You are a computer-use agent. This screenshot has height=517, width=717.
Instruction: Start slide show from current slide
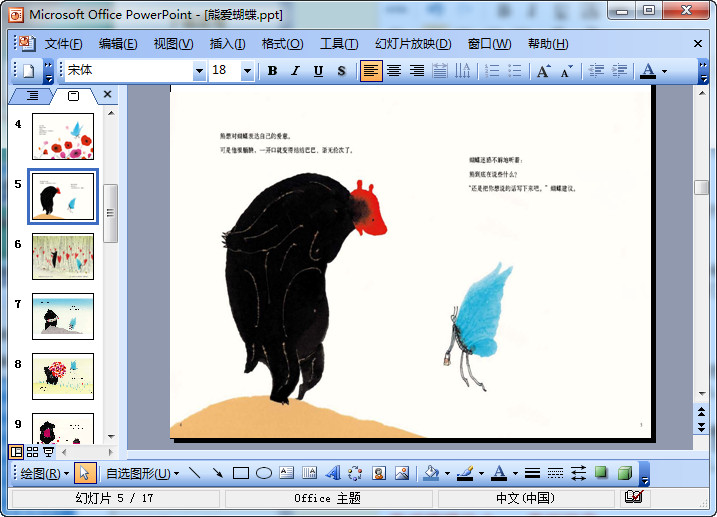pyautogui.click(x=48, y=452)
